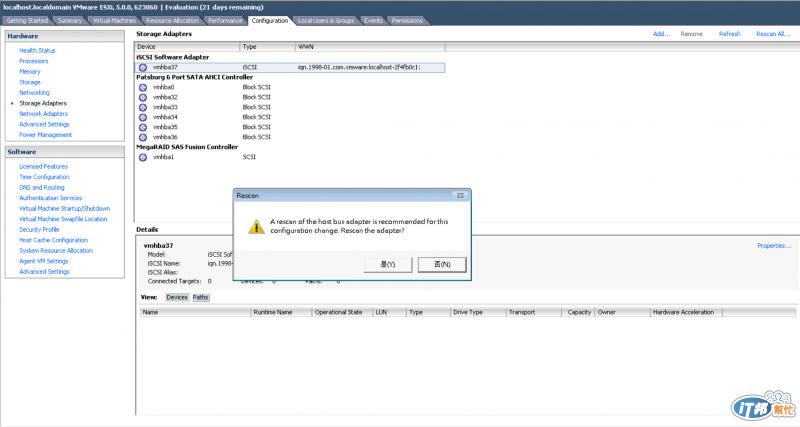Open Security Profile
This screenshot has height=427, width=800.
point(39,230)
